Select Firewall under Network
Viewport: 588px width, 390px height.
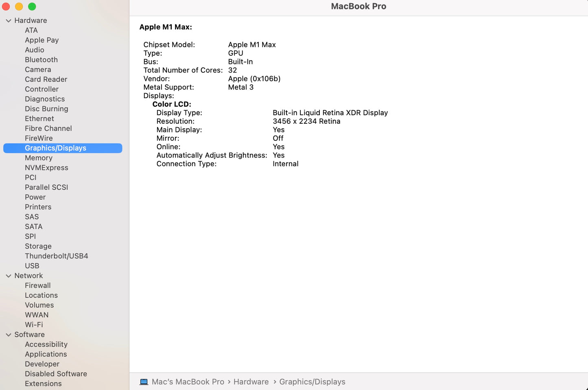coord(38,286)
